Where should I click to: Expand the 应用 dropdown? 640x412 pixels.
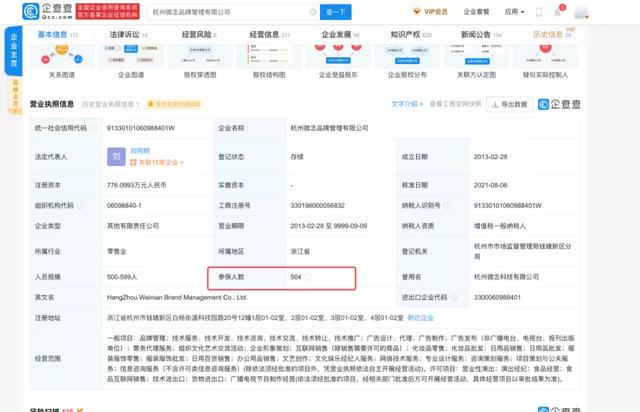tap(514, 12)
